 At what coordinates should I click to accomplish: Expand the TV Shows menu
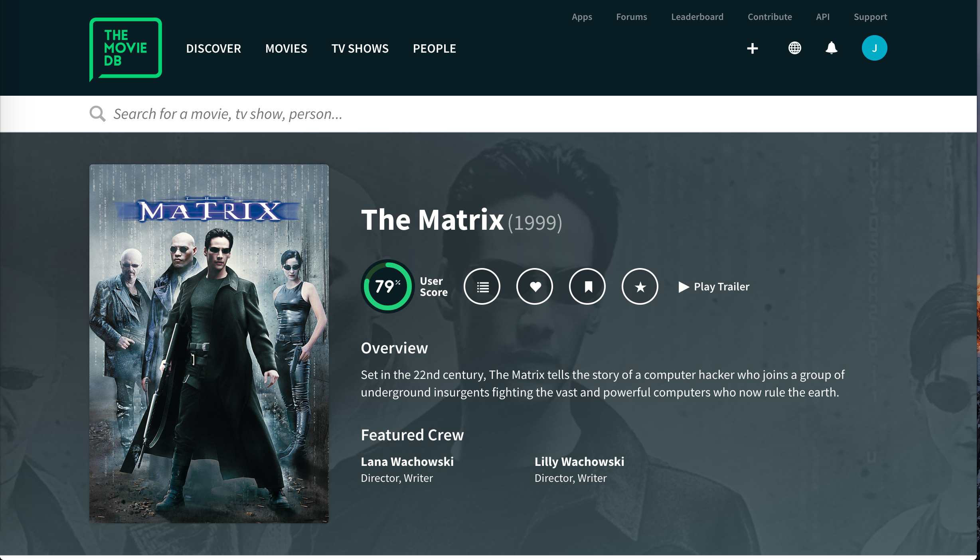(360, 49)
